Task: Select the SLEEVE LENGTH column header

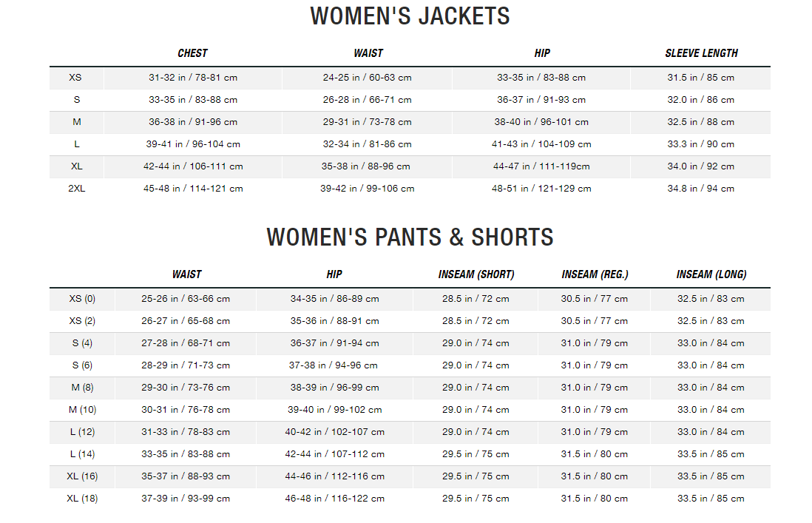Action: click(x=701, y=53)
